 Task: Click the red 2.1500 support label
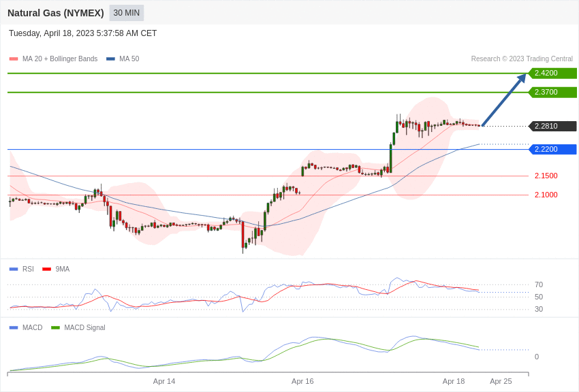coord(546,176)
